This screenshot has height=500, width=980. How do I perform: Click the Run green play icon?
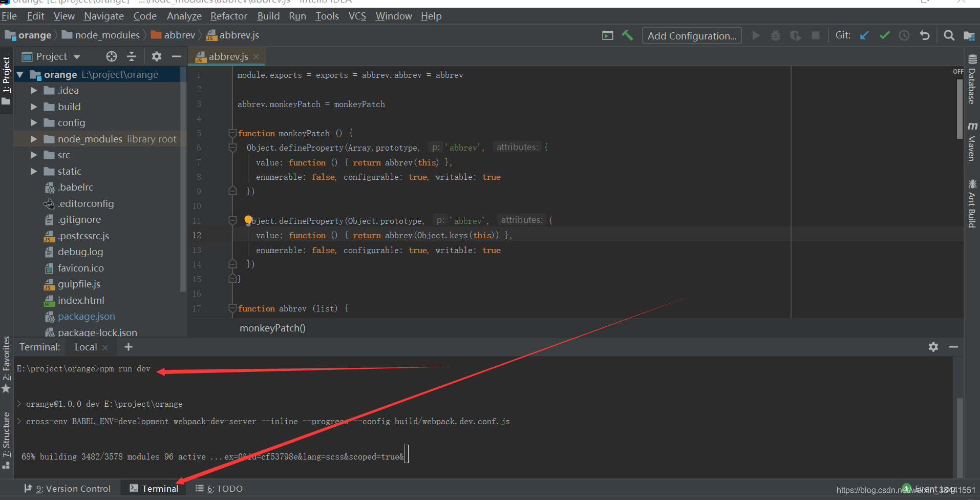(x=756, y=35)
